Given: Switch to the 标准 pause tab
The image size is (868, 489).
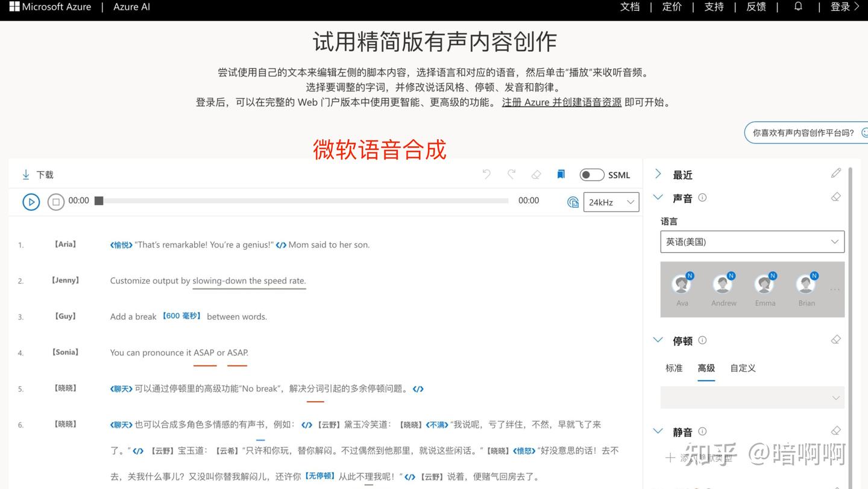Looking at the screenshot, I should point(674,368).
